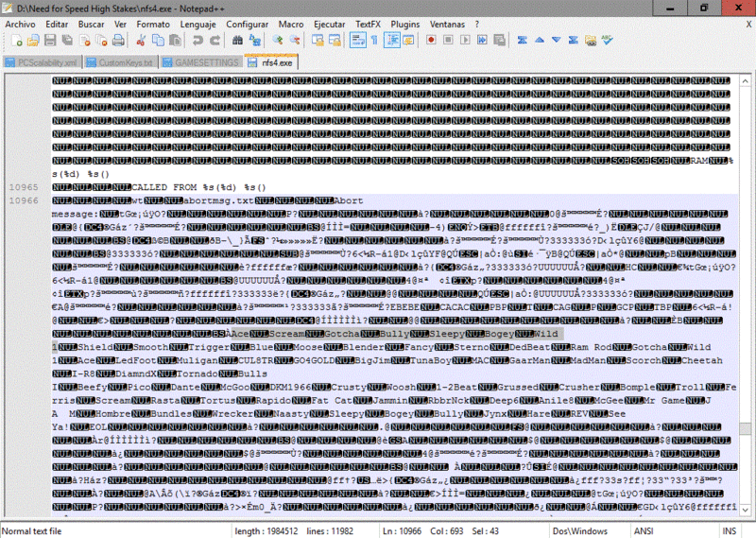Toggle synchronized vertical scrolling icon

(x=318, y=41)
